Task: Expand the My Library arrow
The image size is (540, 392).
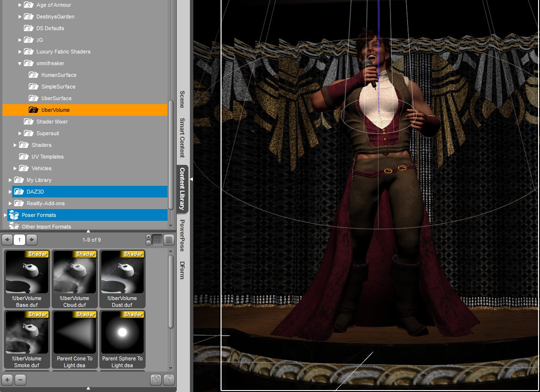Action: pos(10,180)
